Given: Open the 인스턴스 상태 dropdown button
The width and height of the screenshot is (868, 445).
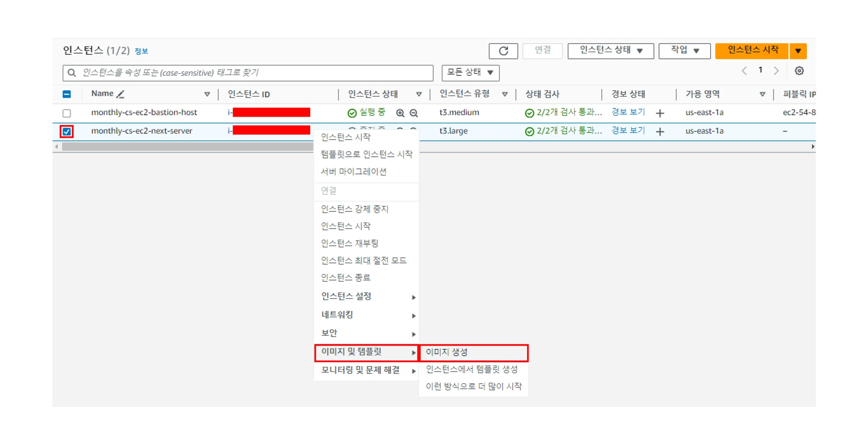Looking at the screenshot, I should [610, 51].
